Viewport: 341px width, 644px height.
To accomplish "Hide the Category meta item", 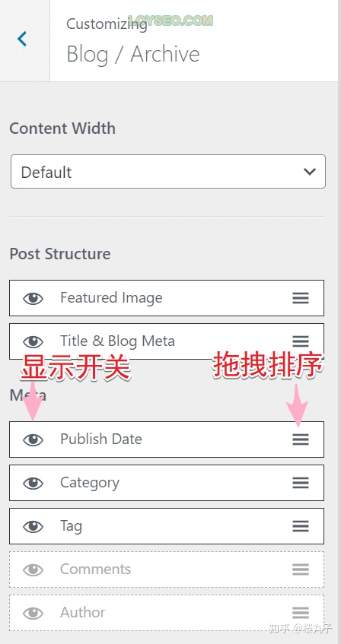I will (x=33, y=483).
